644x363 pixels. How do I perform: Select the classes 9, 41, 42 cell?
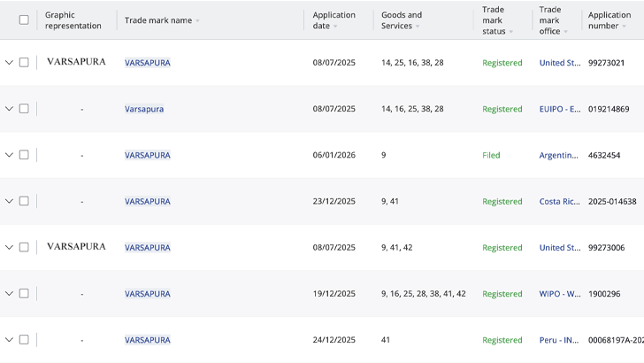point(396,248)
